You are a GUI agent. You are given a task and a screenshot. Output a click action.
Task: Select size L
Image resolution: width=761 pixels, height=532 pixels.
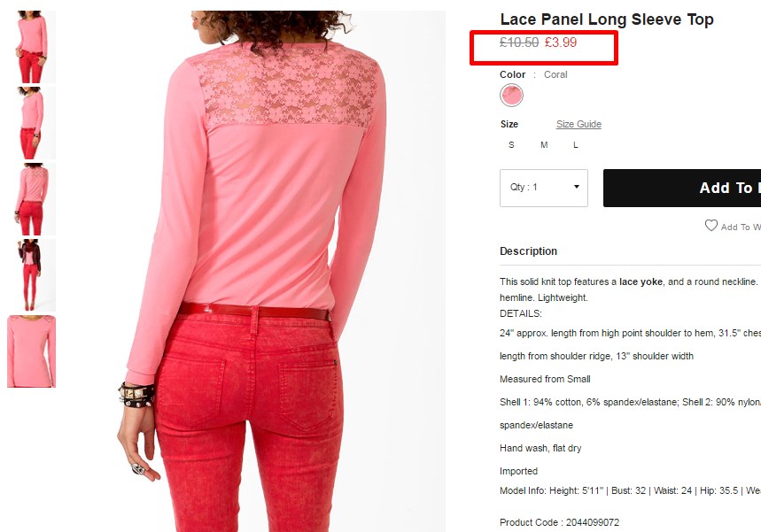pos(576,144)
